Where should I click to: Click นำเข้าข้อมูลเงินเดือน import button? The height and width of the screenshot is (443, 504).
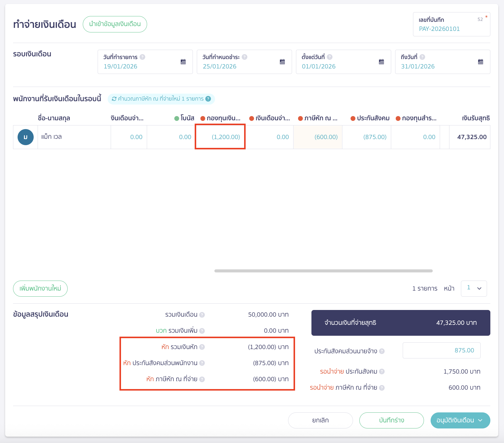coord(115,24)
